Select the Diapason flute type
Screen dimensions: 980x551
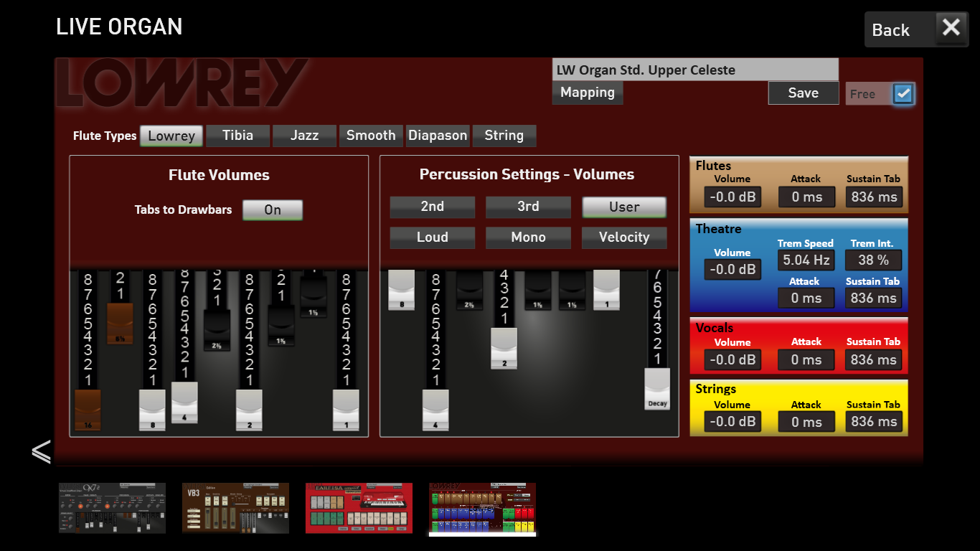[x=438, y=136]
